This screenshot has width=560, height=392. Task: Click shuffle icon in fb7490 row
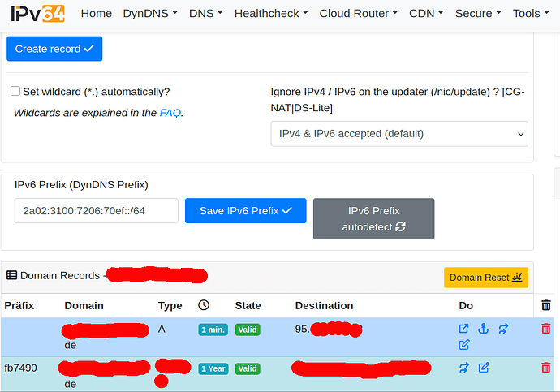463,368
